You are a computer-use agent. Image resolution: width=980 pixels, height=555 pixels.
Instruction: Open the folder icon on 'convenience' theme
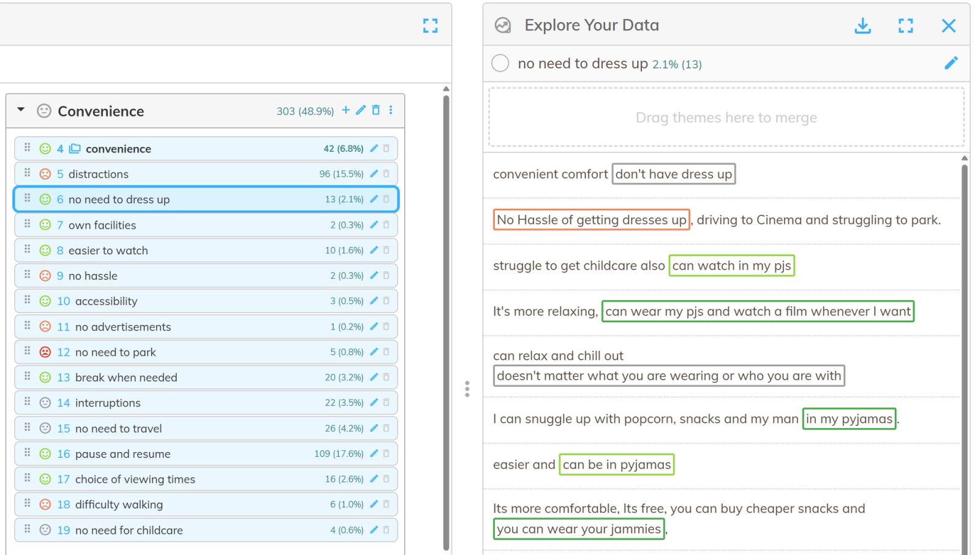pos(75,148)
